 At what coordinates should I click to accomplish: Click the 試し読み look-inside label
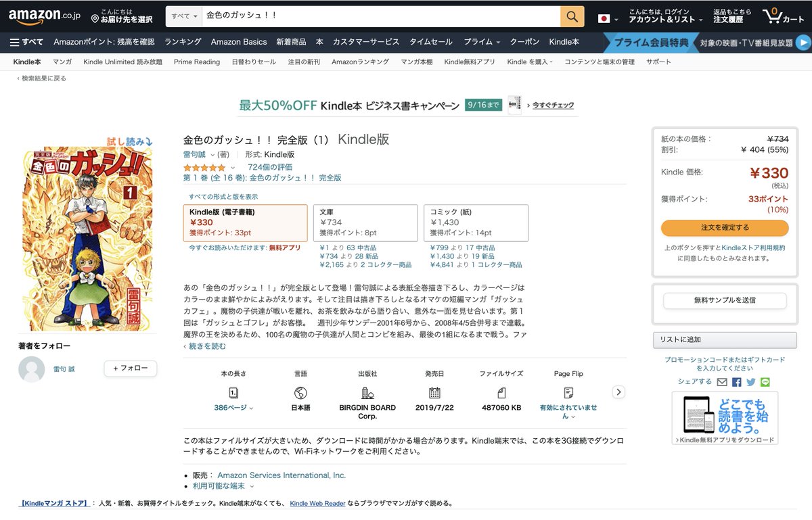tap(129, 142)
